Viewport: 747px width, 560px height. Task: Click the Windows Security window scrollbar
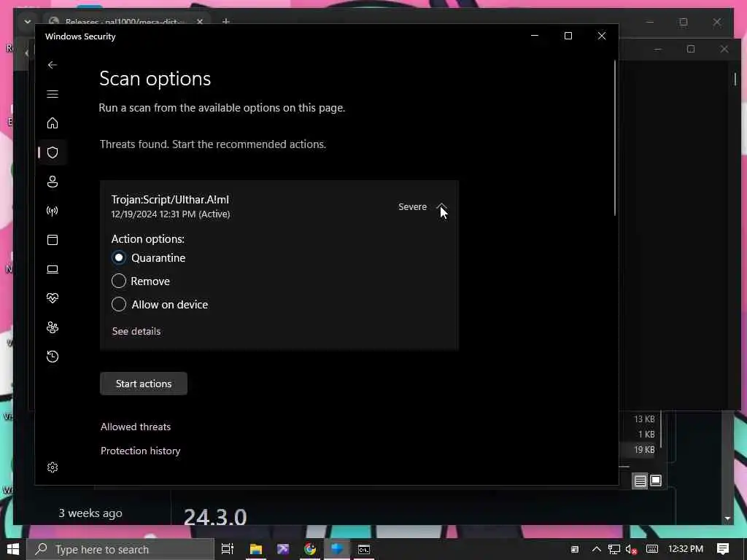coord(614,138)
